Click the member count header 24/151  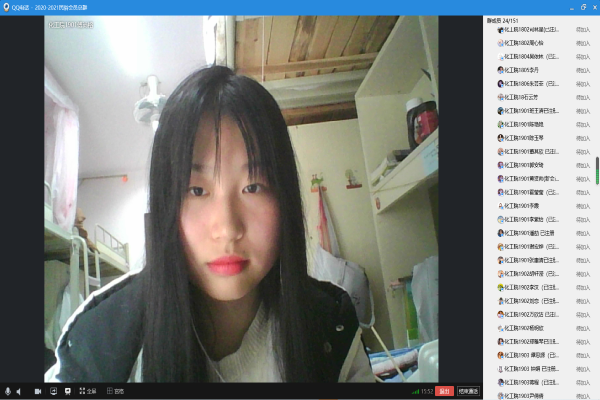pos(505,18)
